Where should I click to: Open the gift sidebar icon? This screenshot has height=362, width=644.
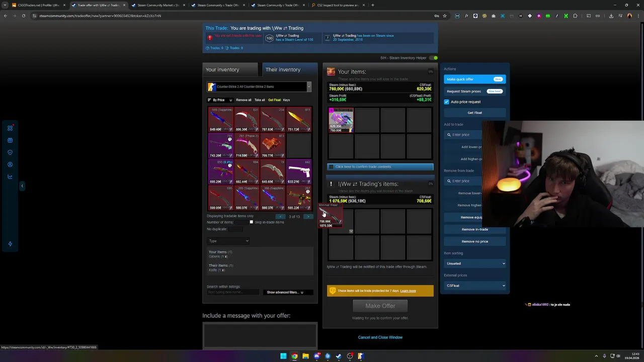(x=10, y=140)
